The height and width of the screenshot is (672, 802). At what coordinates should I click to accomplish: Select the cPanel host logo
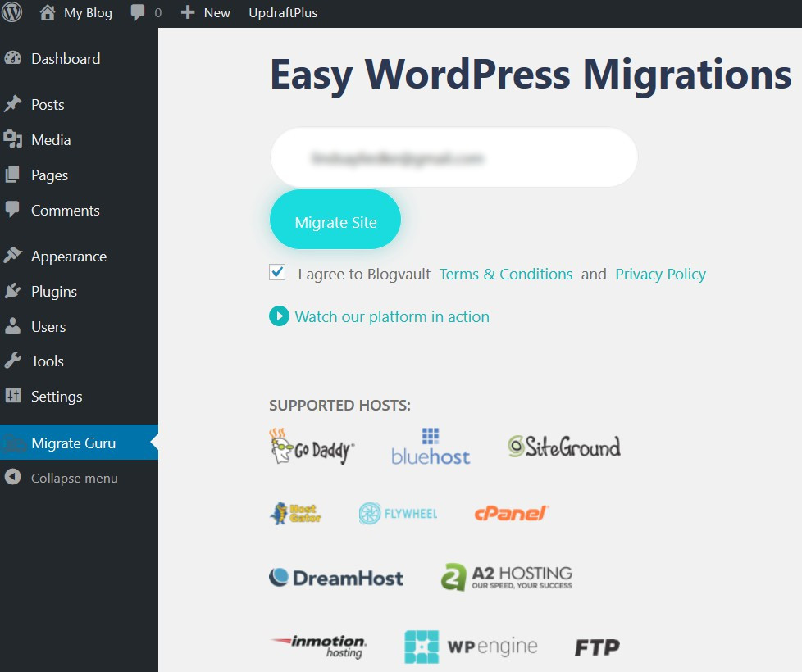click(512, 513)
